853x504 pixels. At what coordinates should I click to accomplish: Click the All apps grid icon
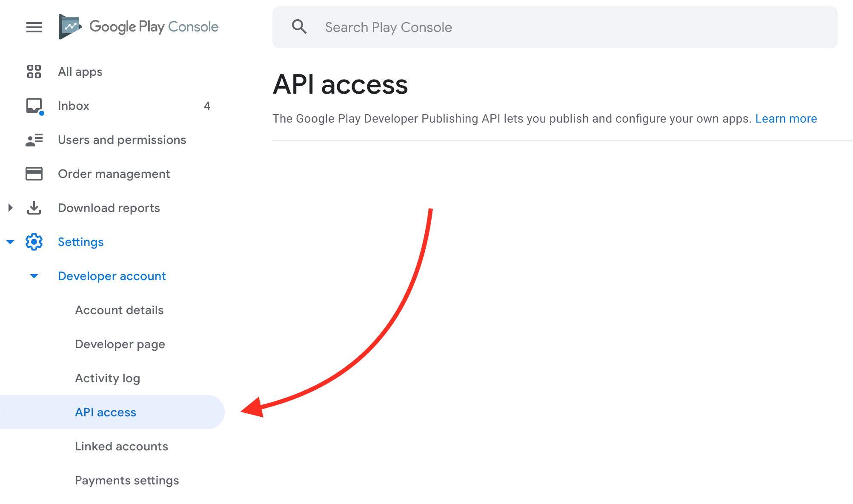[x=34, y=72]
